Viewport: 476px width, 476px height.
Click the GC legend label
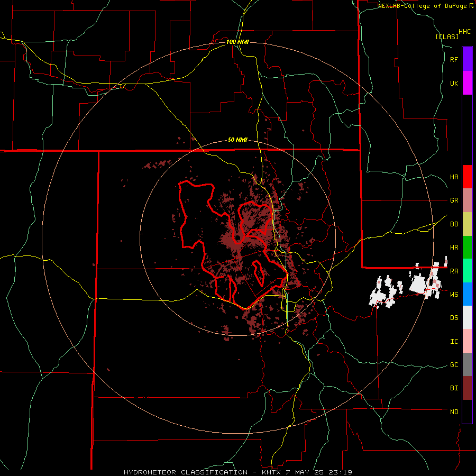click(454, 365)
